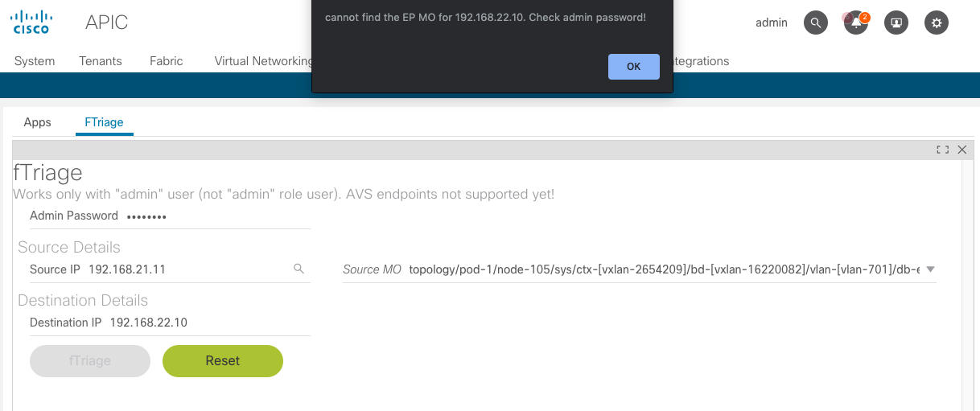Image resolution: width=980 pixels, height=411 pixels.
Task: Go to the Tenants menu
Action: click(101, 61)
